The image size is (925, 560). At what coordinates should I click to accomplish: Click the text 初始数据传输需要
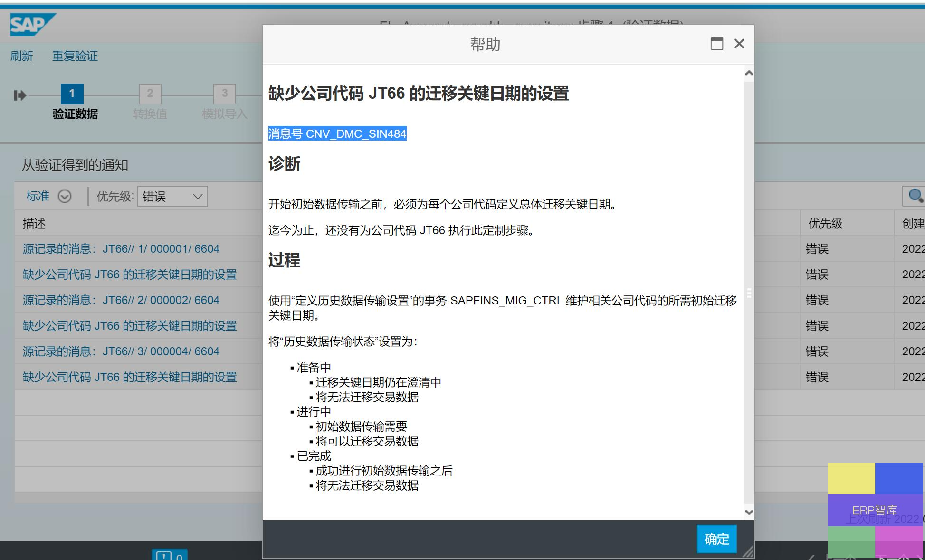coord(361,427)
